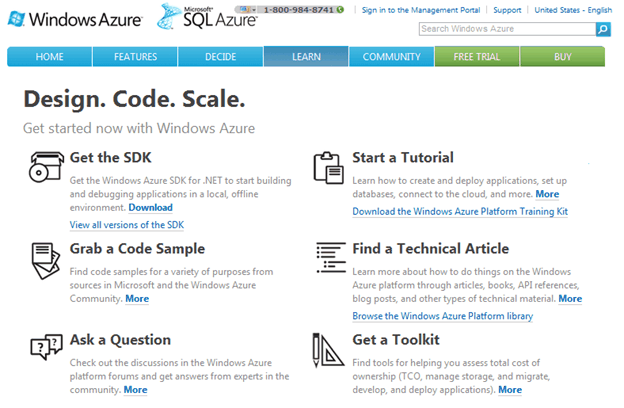This screenshot has width=624, height=408.
Task: Click the Grab a Code Sample icon
Action: 45,261
